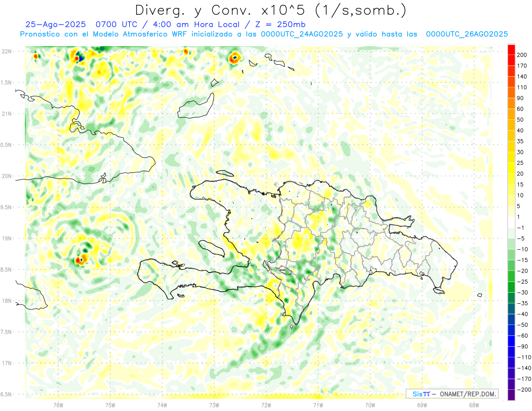The width and height of the screenshot is (532, 411).
Task: Click the "21N" latitude label
Action: [7, 114]
